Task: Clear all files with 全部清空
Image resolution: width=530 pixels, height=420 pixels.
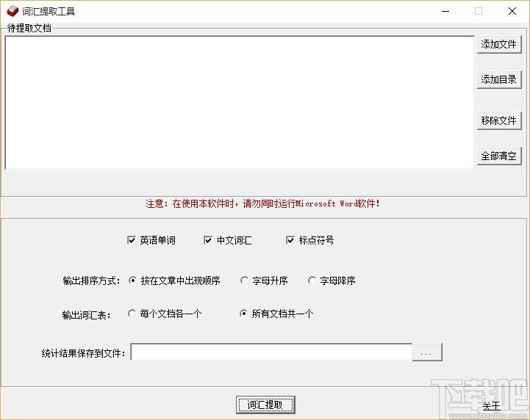Action: pyautogui.click(x=499, y=156)
